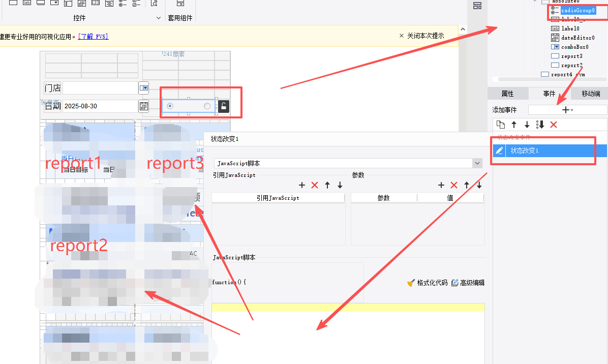The width and height of the screenshot is (608, 364).
Task: Open the 添加事件 plus dropdown
Action: [568, 110]
